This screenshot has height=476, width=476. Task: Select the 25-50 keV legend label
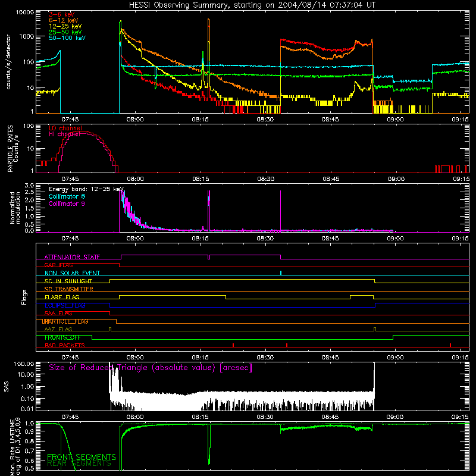65,32
